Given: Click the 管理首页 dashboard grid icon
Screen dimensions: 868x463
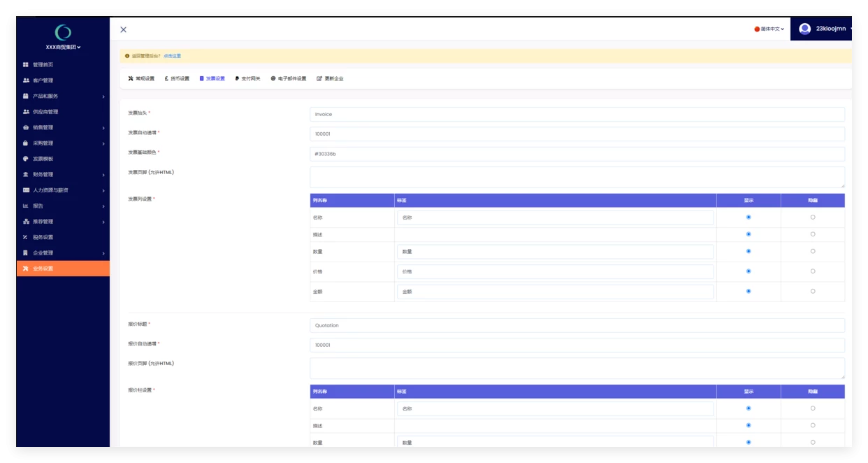Looking at the screenshot, I should (x=26, y=65).
